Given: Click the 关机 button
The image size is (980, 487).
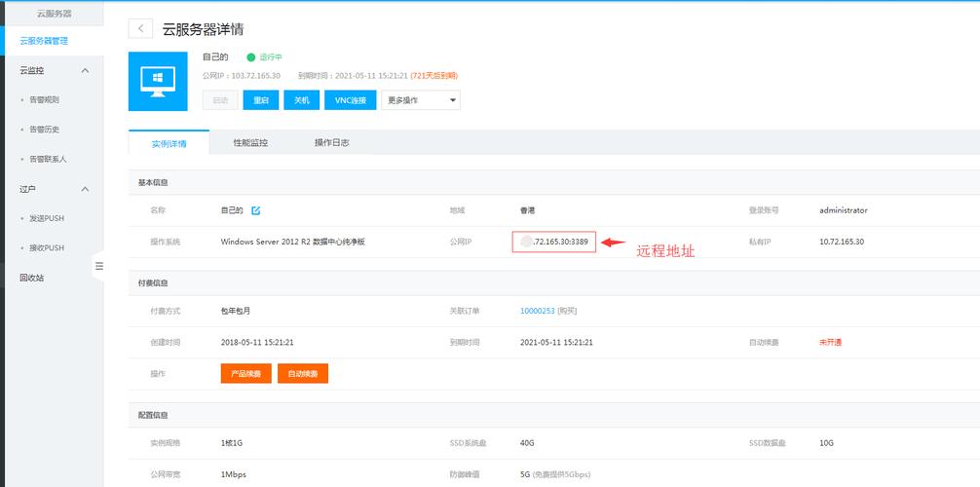Looking at the screenshot, I should pos(301,100).
